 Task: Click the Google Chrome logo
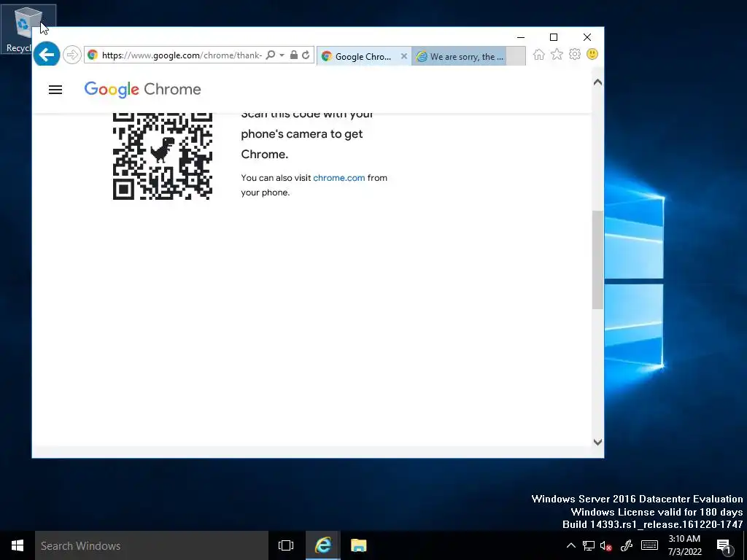point(142,89)
